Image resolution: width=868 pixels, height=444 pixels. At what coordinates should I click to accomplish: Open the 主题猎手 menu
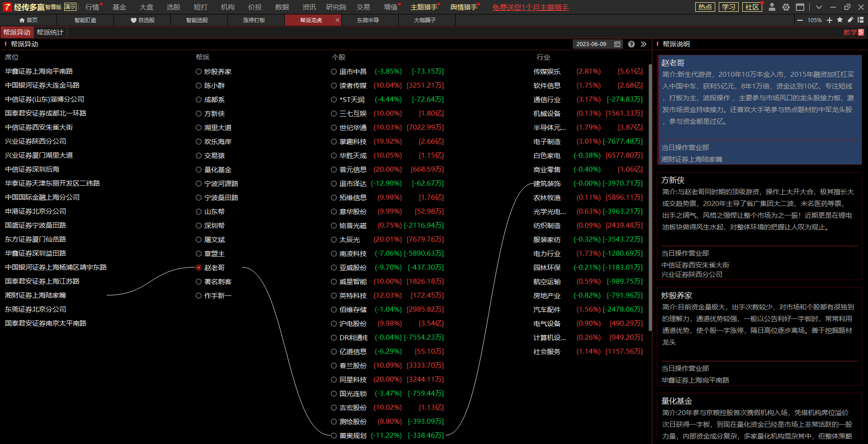coord(424,7)
